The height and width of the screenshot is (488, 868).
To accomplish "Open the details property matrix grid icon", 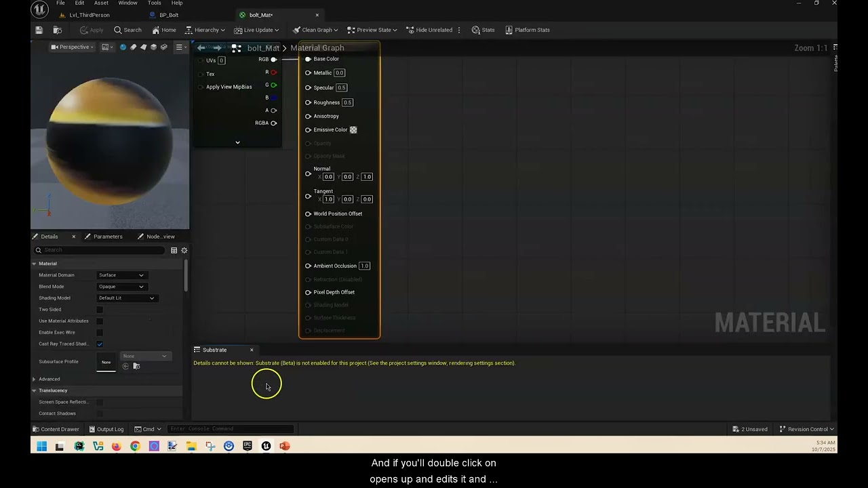I will point(174,250).
